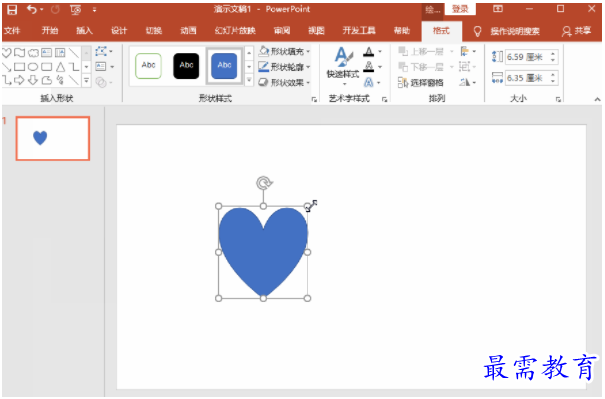Select the scribble shape tool
This screenshot has width=605, height=399.
point(60,80)
